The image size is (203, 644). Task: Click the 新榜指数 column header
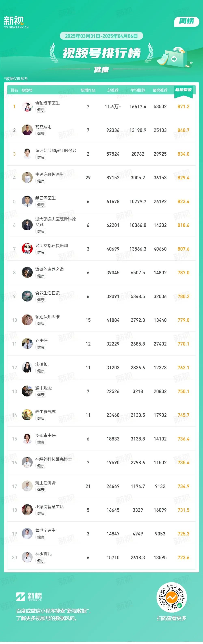[184, 90]
